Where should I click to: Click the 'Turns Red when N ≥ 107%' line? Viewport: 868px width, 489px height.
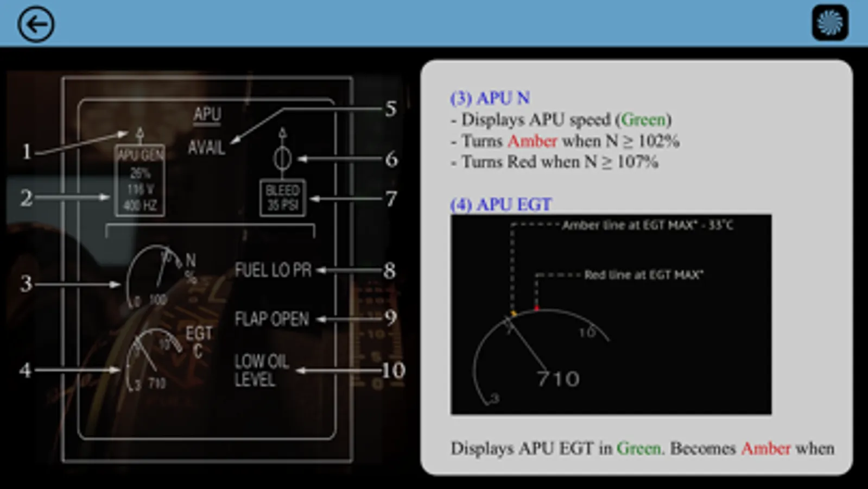click(x=554, y=162)
